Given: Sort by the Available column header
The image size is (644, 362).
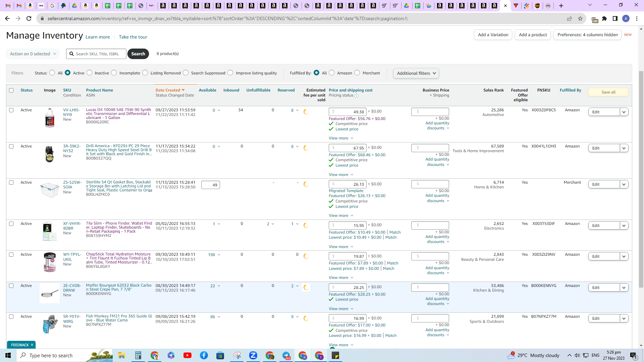Looking at the screenshot, I should coord(207,90).
